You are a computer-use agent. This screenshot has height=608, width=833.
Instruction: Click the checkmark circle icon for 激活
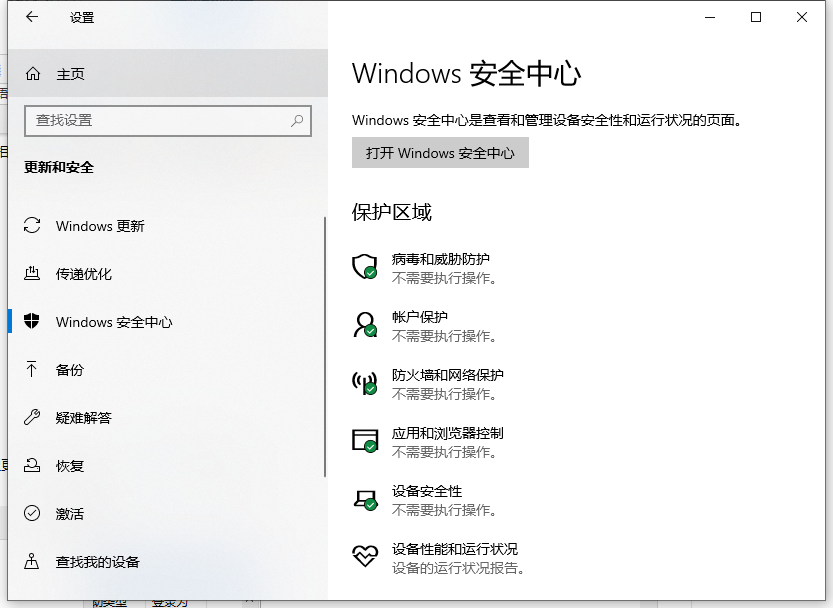(32, 513)
